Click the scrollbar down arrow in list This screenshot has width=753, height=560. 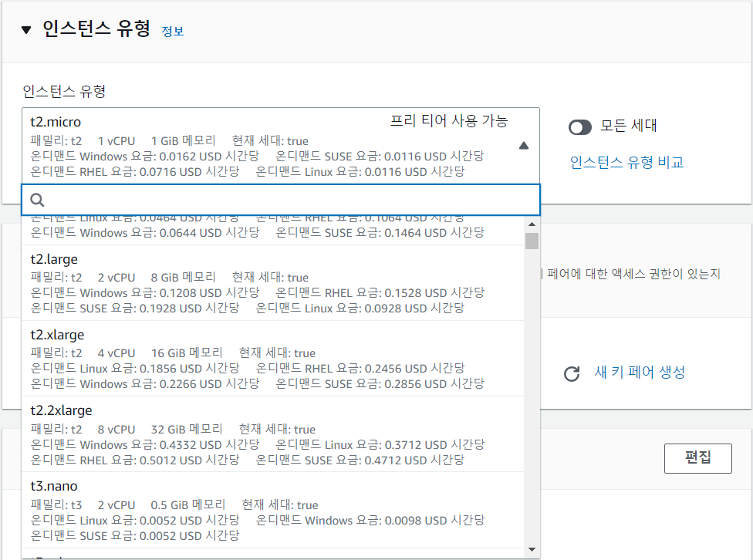pyautogui.click(x=532, y=549)
